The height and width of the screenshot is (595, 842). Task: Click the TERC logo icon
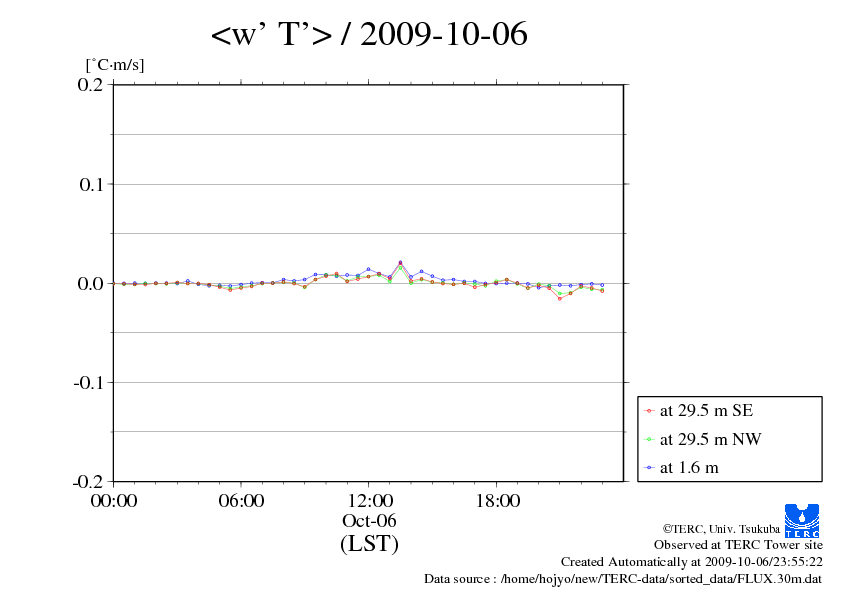802,520
